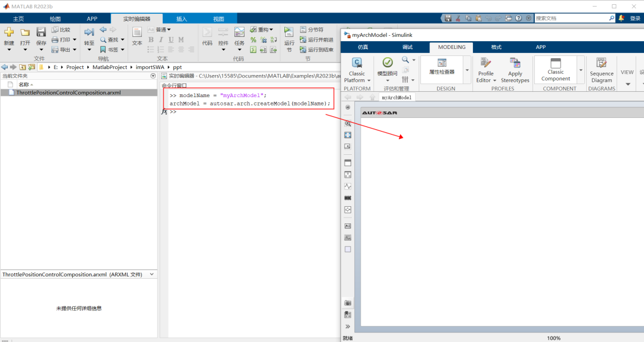The height and width of the screenshot is (342, 644).
Task: Click the Save (保存) floppy disk icon
Action: [41, 32]
